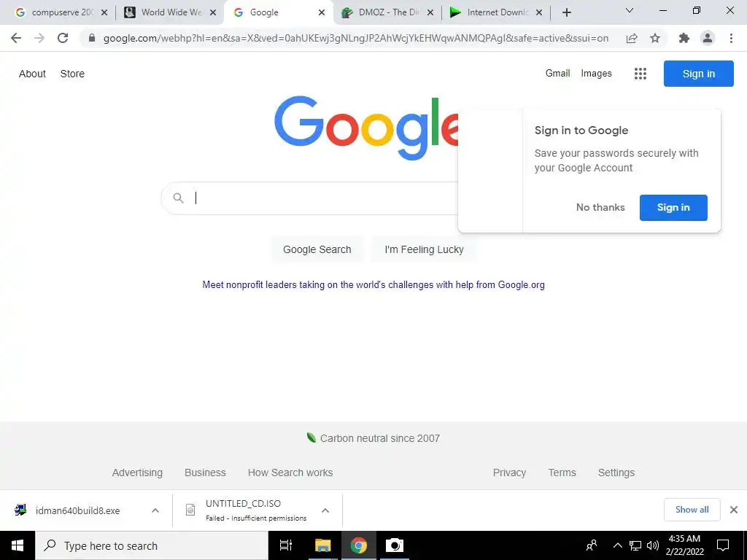Open the Gmail link

(x=557, y=74)
